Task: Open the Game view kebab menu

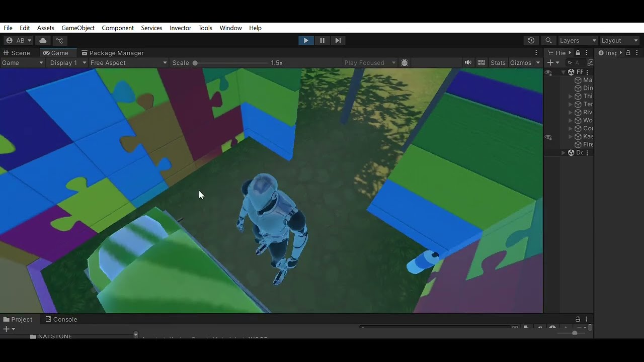Action: tap(536, 53)
